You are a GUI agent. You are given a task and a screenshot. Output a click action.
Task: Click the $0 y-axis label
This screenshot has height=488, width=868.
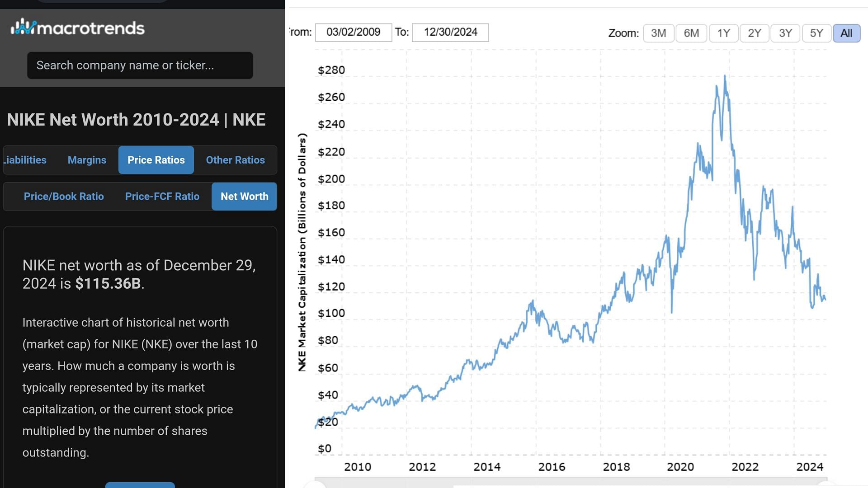coord(325,449)
